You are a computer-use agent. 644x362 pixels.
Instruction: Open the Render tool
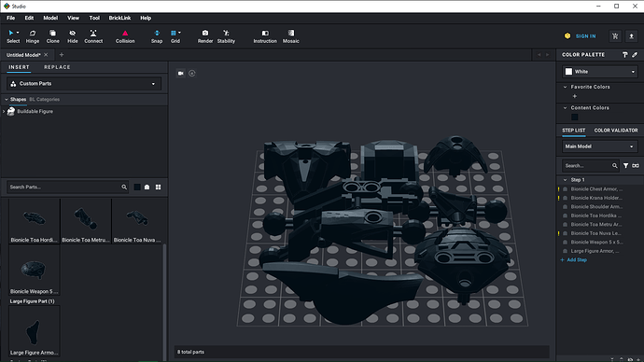click(205, 36)
